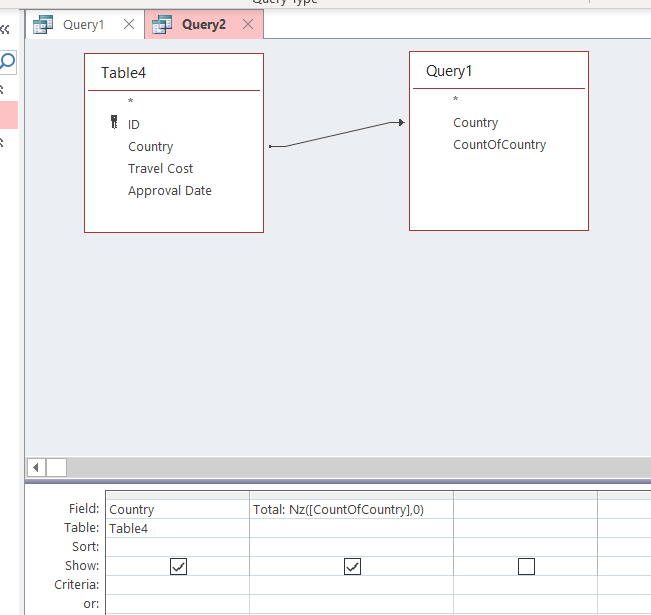Screen dimensions: 651x615
Task: Switch to the Query1 tab
Action: click(83, 25)
